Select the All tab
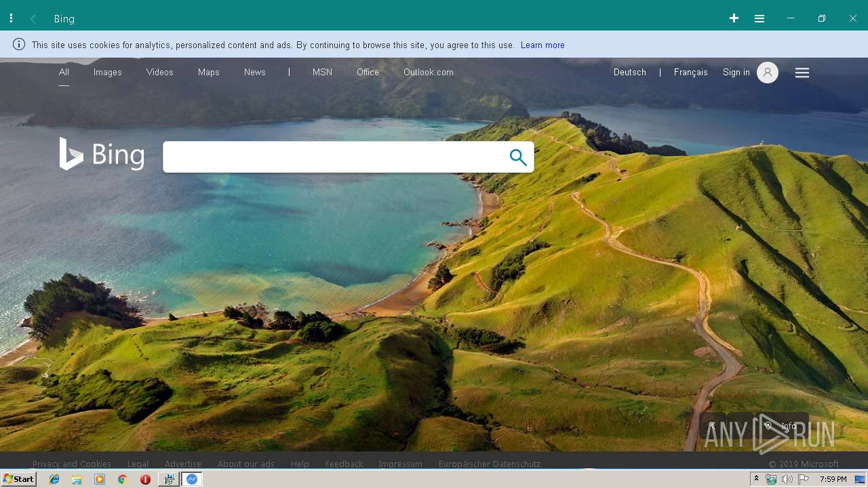 tap(64, 73)
